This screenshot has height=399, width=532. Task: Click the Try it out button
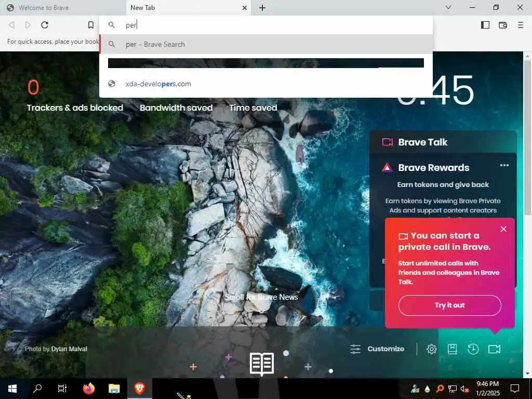click(449, 305)
